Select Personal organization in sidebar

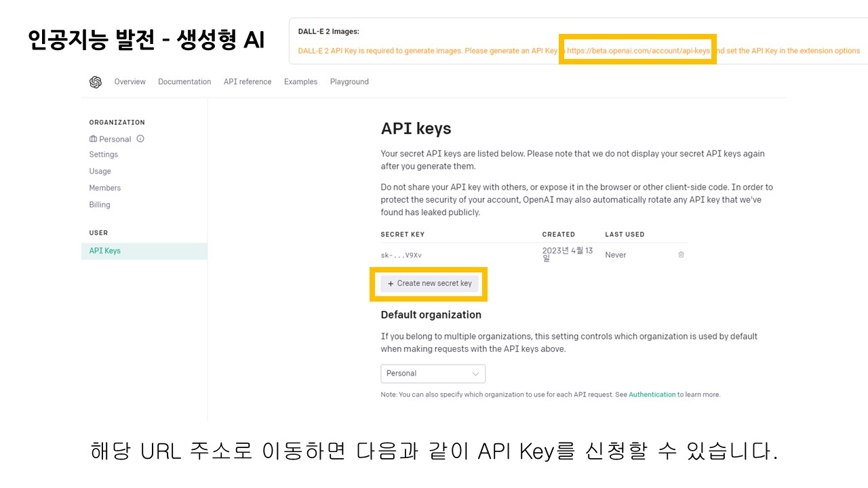[x=111, y=139]
